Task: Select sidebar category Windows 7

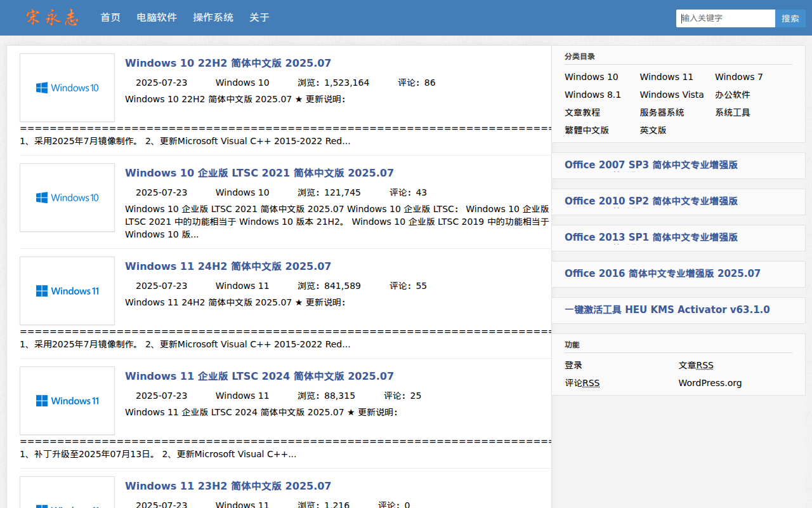Action: coord(739,77)
